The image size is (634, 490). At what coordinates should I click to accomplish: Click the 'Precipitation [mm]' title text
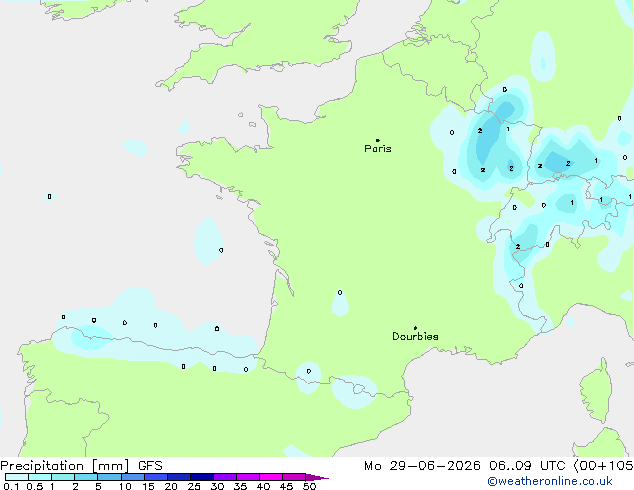[x=65, y=466]
